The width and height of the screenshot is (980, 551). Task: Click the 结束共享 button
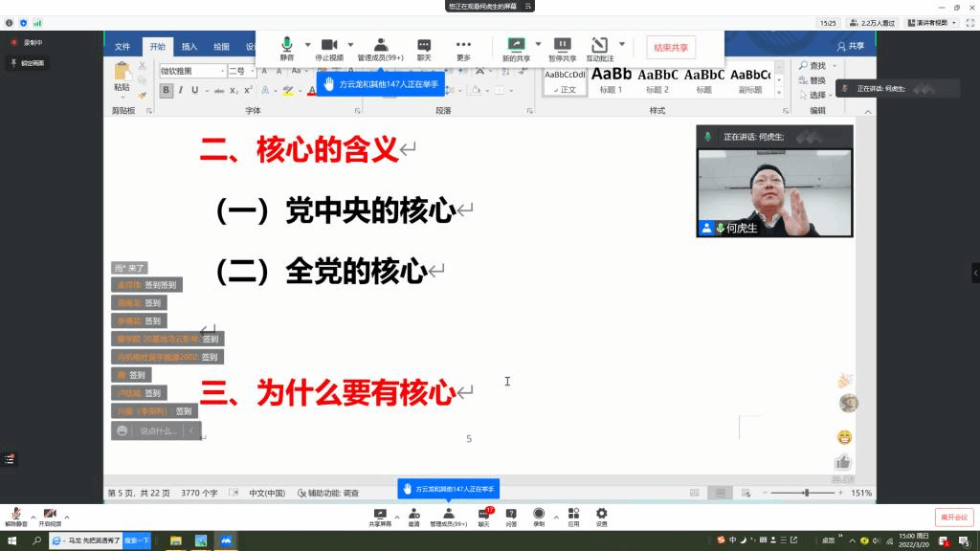(670, 46)
